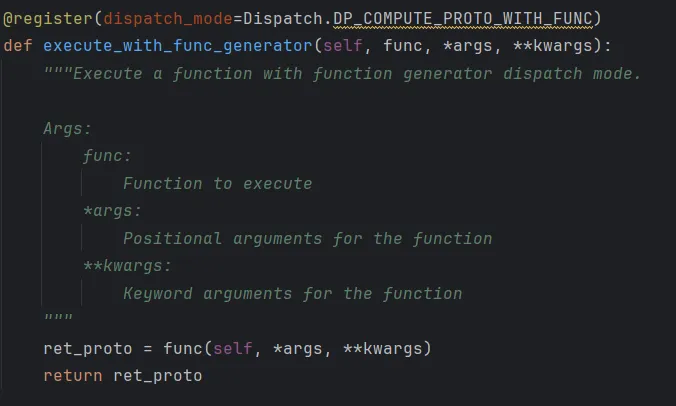The image size is (676, 406).
Task: Click the closing triple quotes of the docstring
Action: [58, 318]
